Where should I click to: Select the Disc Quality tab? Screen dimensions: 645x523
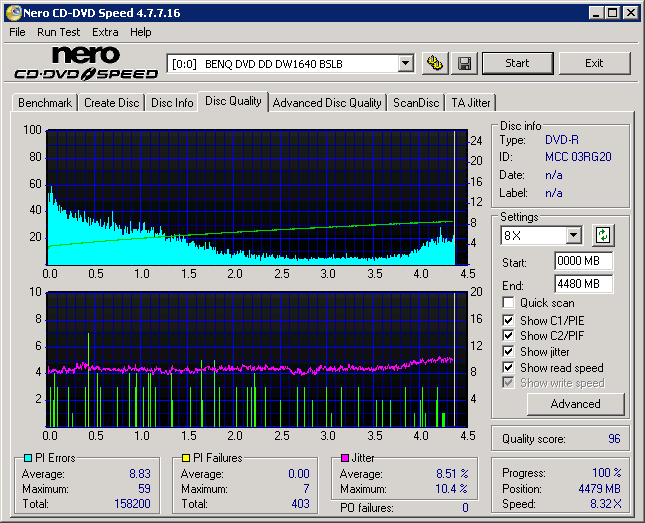(x=233, y=101)
